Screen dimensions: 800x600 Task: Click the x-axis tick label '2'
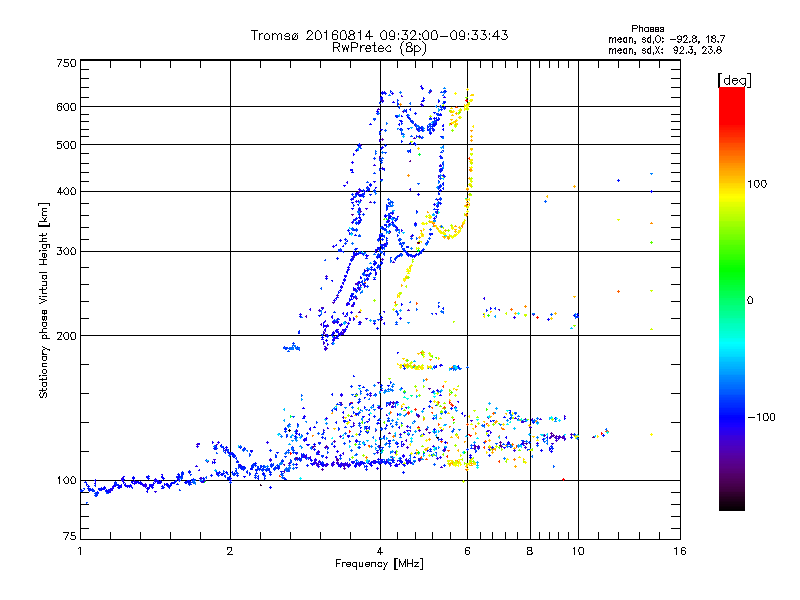230,551
